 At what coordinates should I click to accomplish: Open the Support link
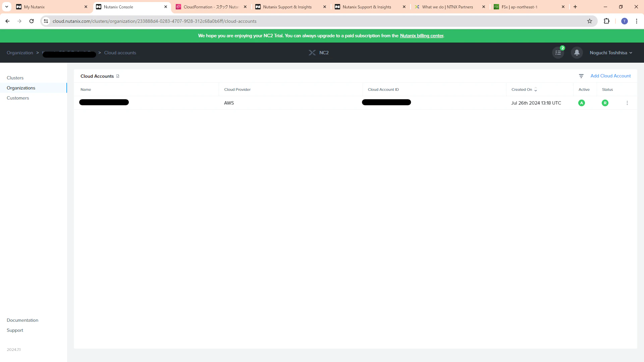15,330
